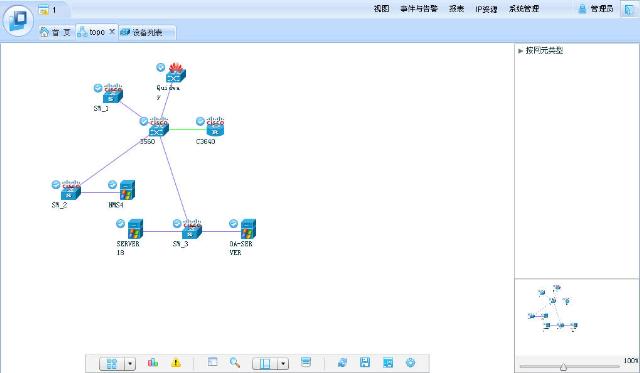This screenshot has height=373, width=640.
Task: Close the topo tab
Action: (112, 31)
